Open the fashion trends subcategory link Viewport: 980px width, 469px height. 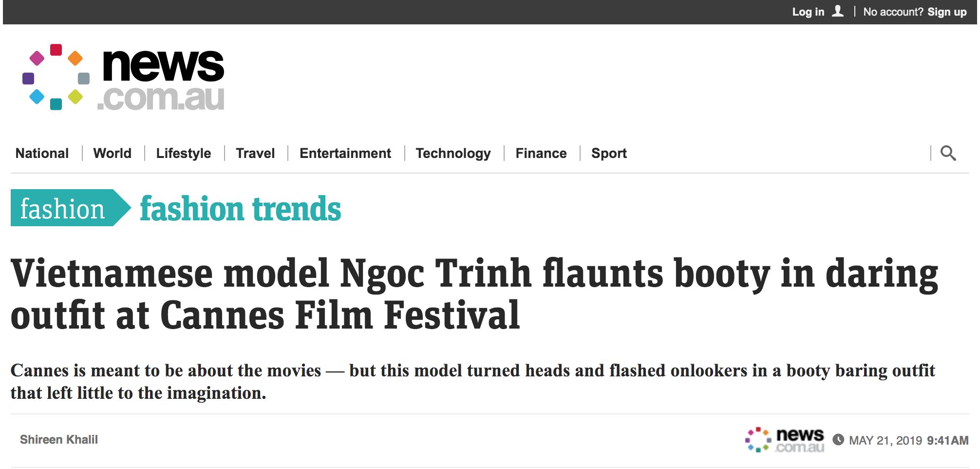coord(240,209)
